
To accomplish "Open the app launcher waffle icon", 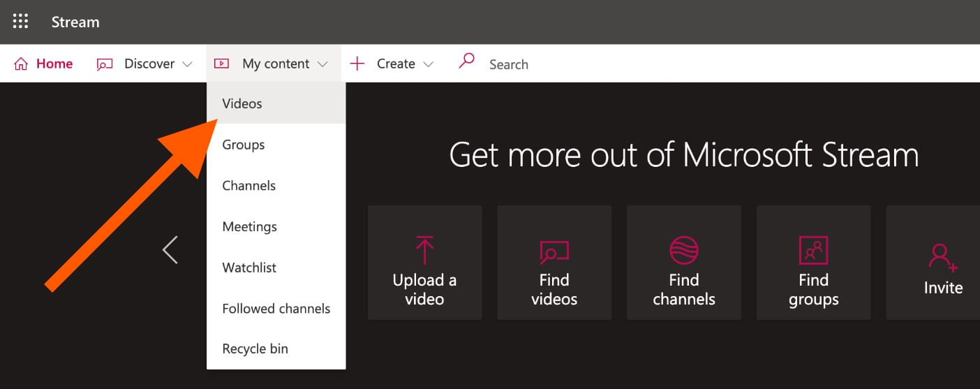I will [x=21, y=22].
